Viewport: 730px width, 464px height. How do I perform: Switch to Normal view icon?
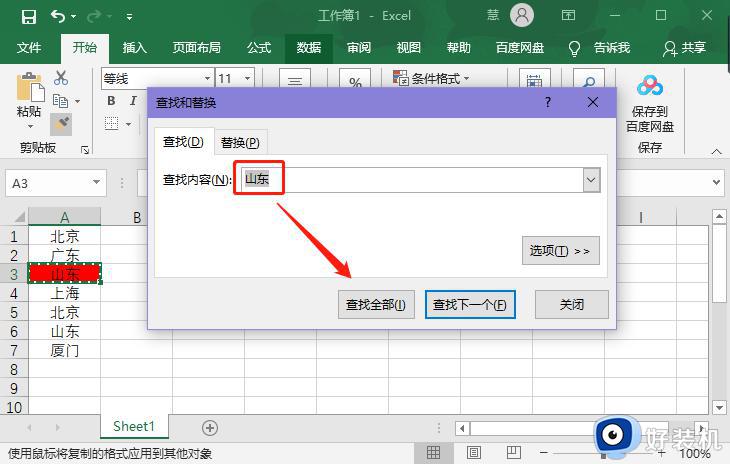(x=433, y=452)
